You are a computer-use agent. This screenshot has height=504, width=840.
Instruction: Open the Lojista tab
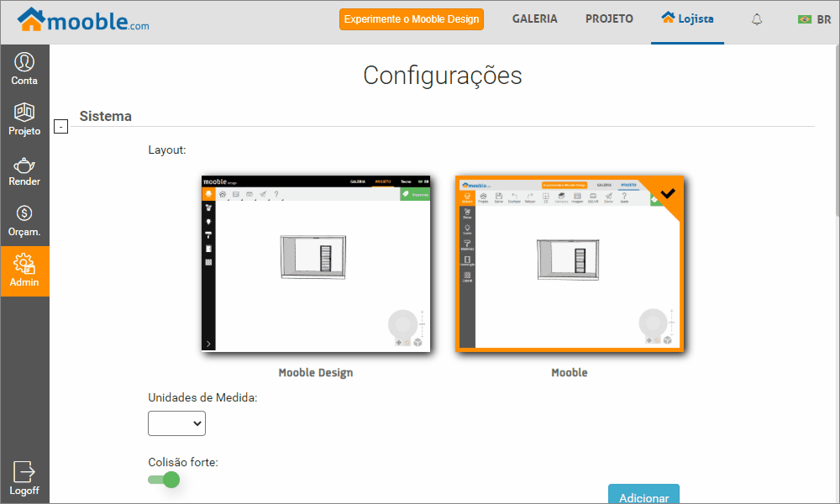pos(687,19)
